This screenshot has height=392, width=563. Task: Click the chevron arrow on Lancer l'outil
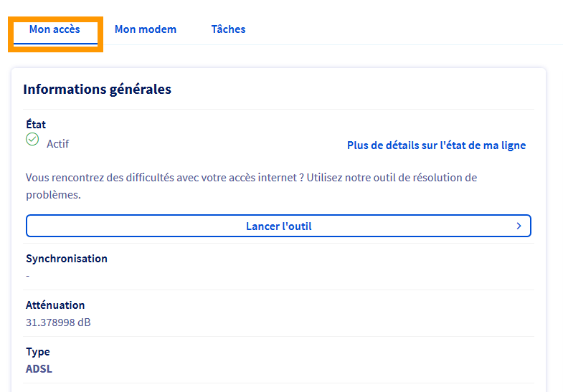519,226
